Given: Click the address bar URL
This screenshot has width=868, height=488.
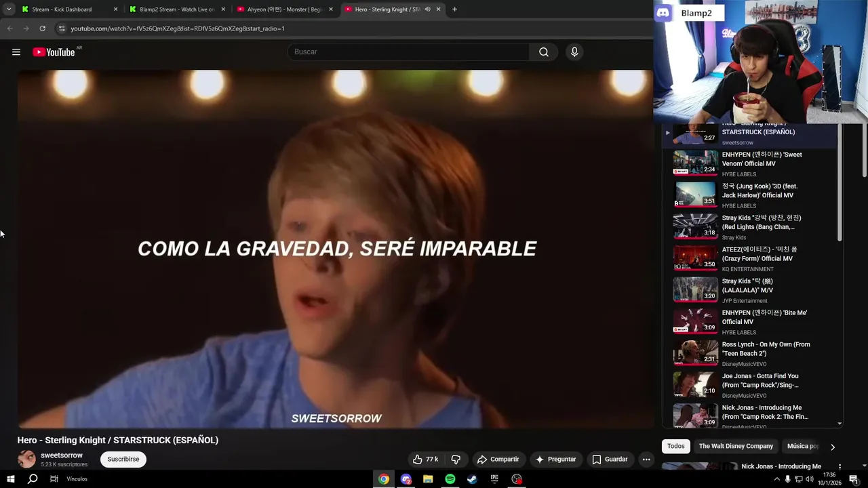Looking at the screenshot, I should pyautogui.click(x=178, y=28).
